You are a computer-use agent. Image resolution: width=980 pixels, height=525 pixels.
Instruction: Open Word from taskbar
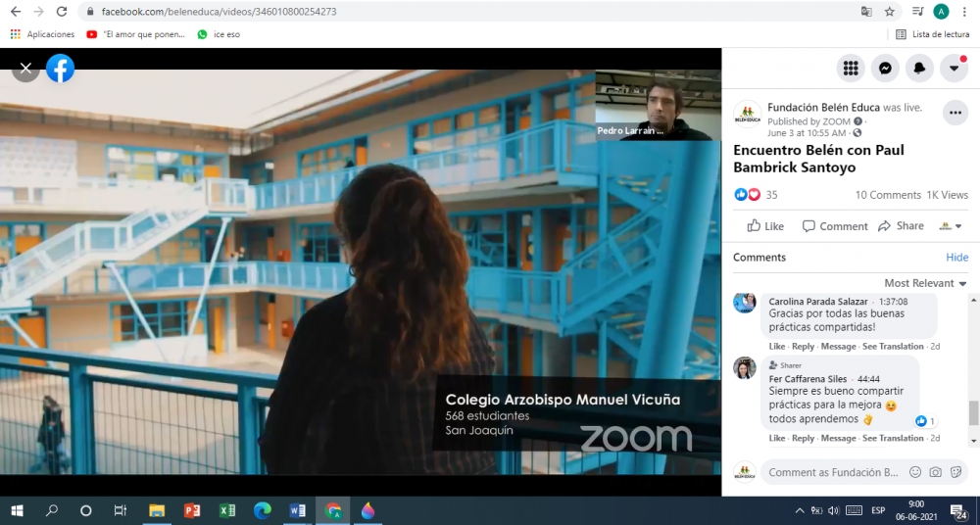click(298, 510)
